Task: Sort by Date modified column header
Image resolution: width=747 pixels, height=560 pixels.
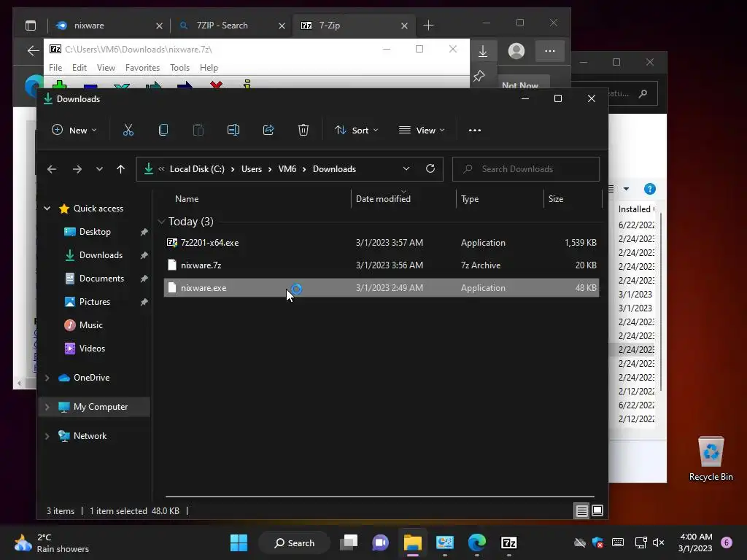Action: point(383,199)
